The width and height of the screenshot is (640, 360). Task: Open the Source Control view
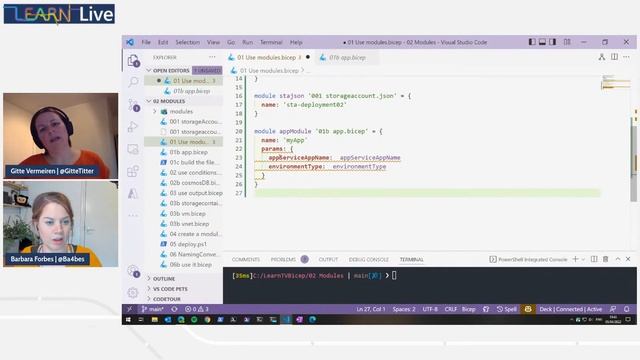(x=133, y=105)
